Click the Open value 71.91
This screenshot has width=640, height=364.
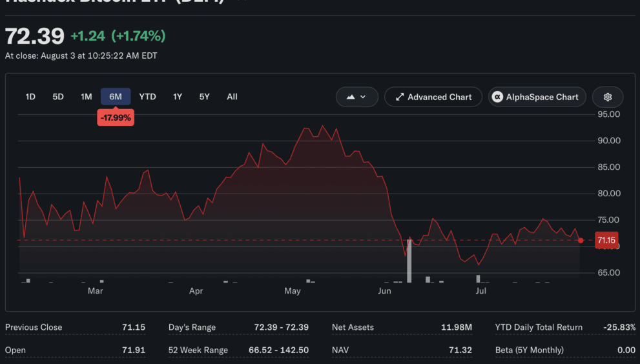[134, 350]
